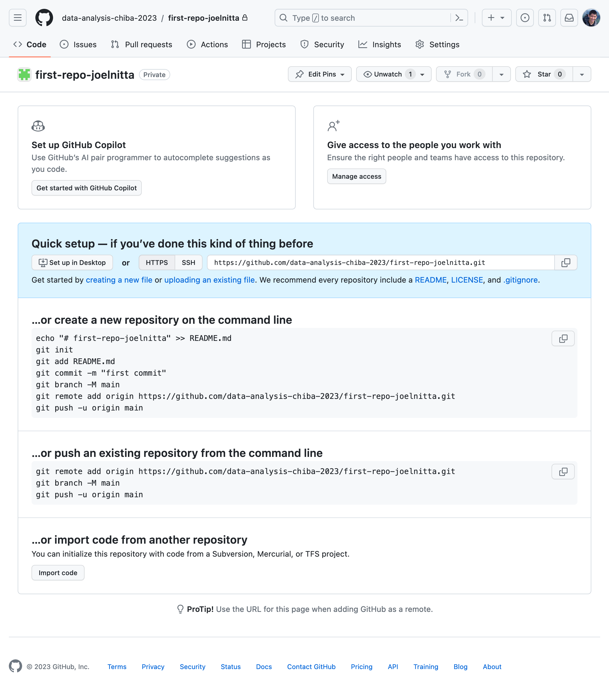Switch clone URL to SSH
Screen dimensions: 609x700
pos(188,263)
